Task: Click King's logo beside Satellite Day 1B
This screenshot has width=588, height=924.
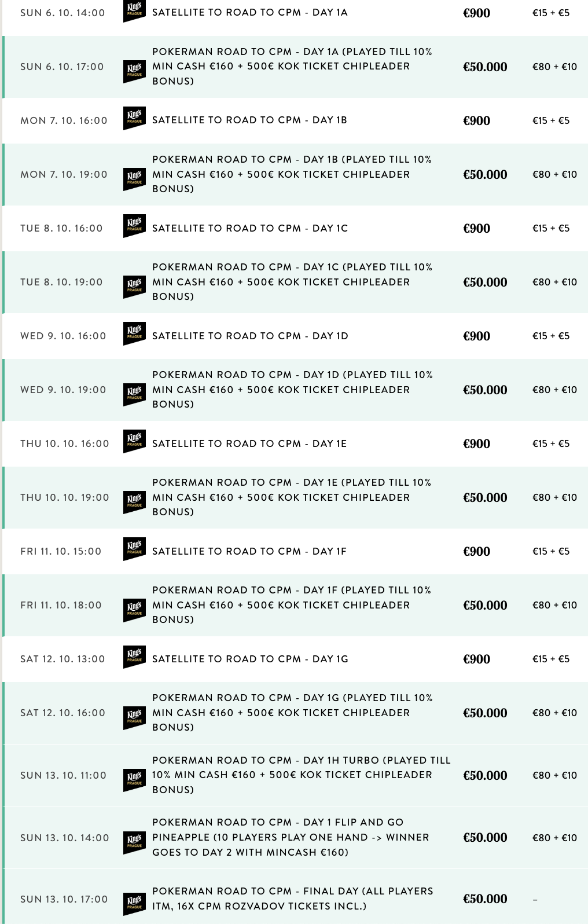Action: [x=134, y=118]
